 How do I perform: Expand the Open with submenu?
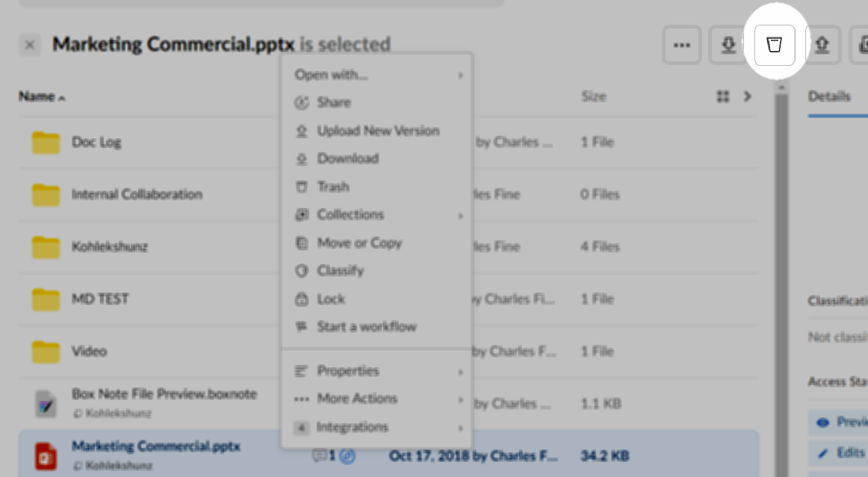coord(377,75)
